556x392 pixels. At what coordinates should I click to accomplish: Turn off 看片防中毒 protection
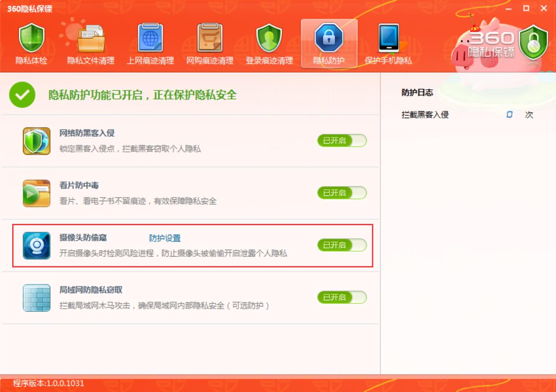[x=342, y=193]
